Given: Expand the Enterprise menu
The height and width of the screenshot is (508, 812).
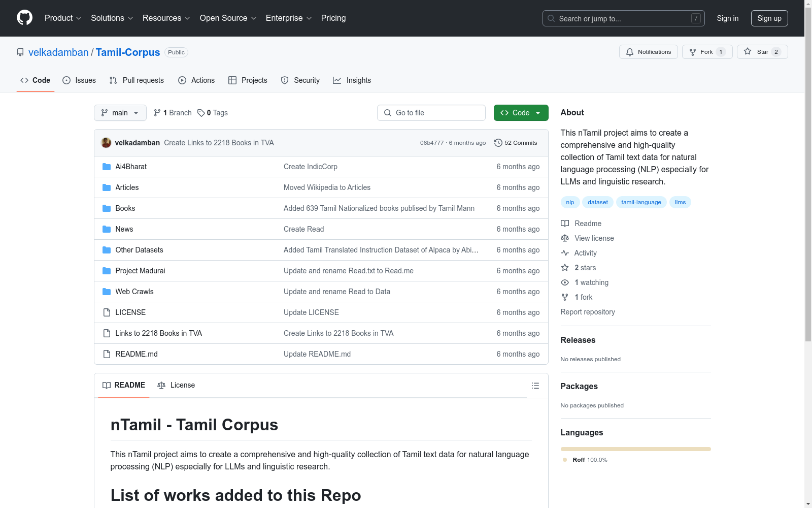Looking at the screenshot, I should pyautogui.click(x=289, y=18).
